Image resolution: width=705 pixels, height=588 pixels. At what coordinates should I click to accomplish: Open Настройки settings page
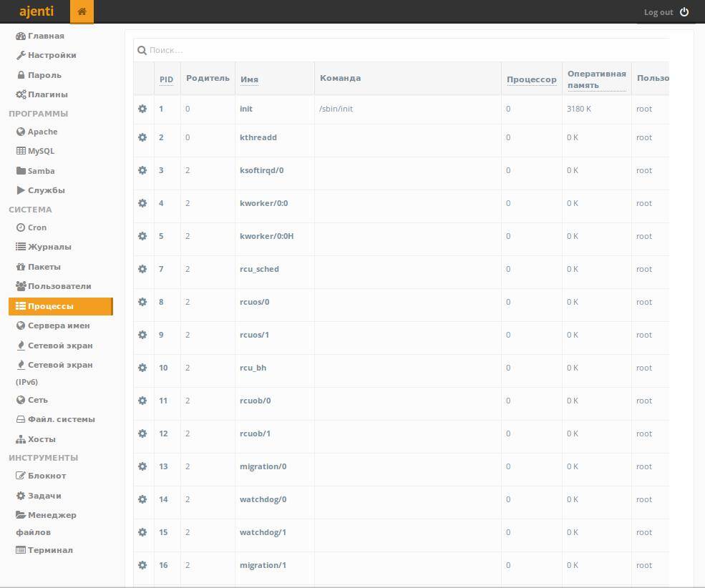[52, 55]
